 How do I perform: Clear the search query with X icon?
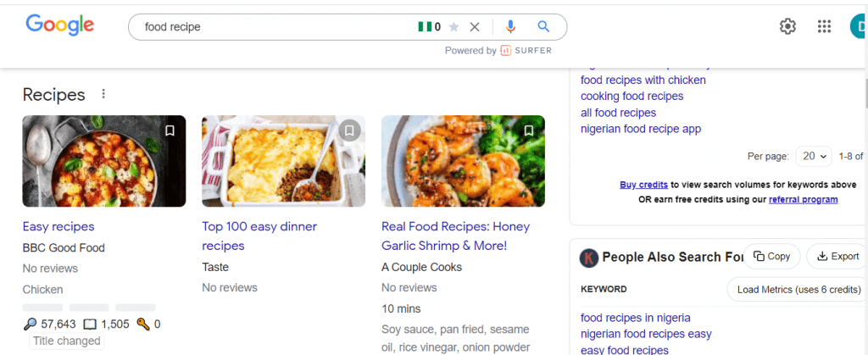coord(475,26)
